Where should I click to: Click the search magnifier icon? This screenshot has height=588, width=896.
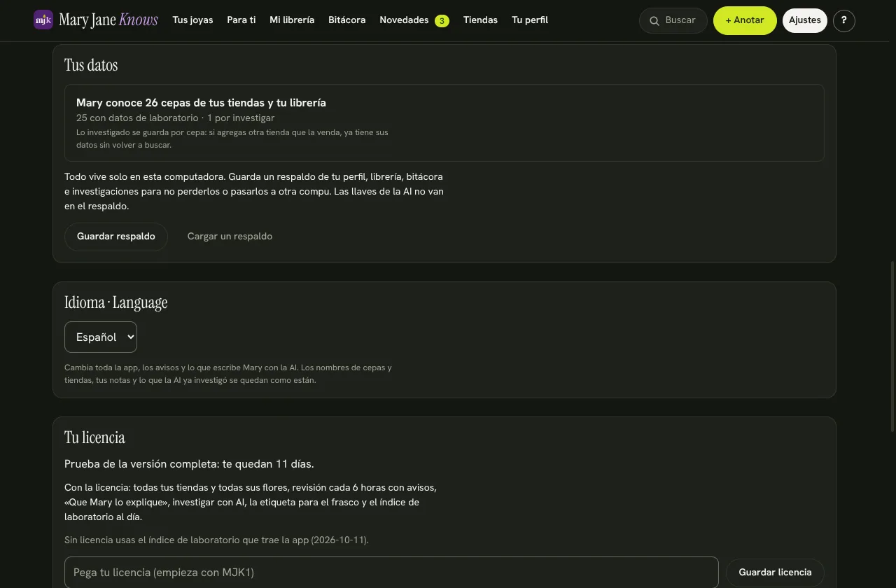pyautogui.click(x=654, y=21)
